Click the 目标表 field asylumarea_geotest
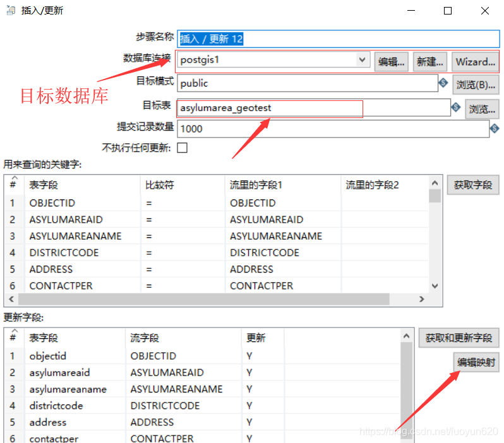This screenshot has width=504, height=443. click(314, 108)
